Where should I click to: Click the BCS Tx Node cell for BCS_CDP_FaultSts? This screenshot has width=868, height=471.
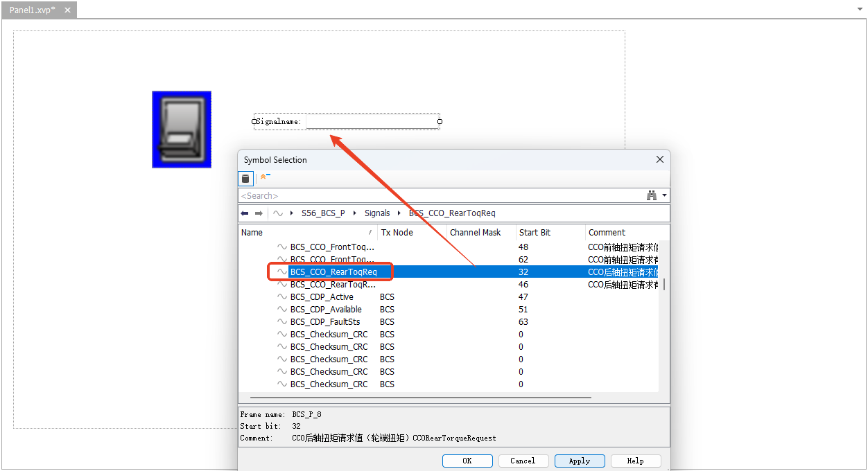click(x=387, y=322)
